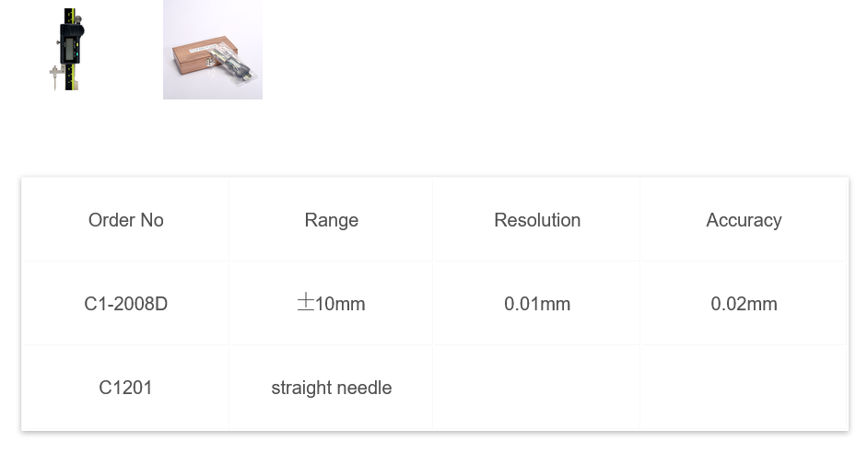This screenshot has width=868, height=453.
Task: Click the 0.01mm resolution value
Action: tap(537, 304)
